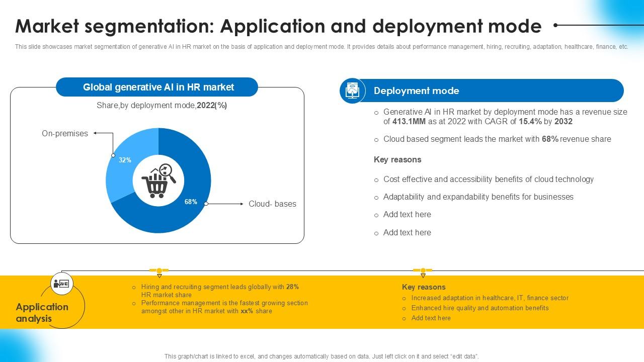Image resolution: width=644 pixels, height=362 pixels.
Task: Click the 'On-premises' chart label
Action: coord(65,133)
